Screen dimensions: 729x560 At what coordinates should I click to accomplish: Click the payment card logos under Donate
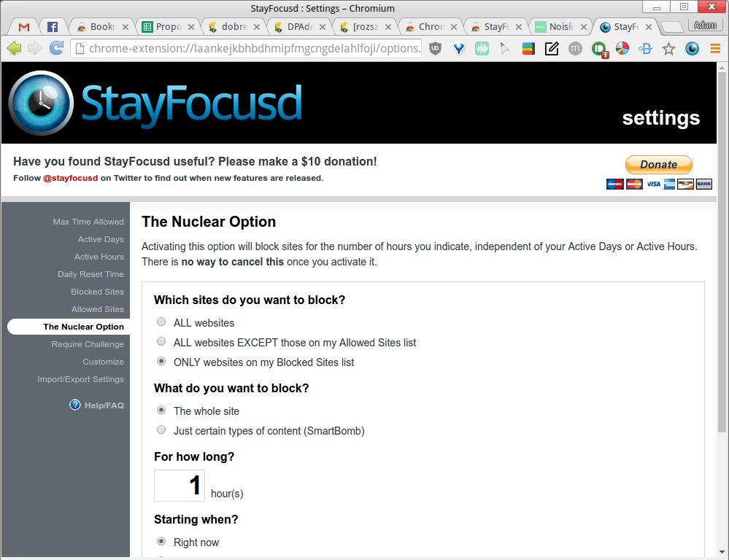coord(659,184)
